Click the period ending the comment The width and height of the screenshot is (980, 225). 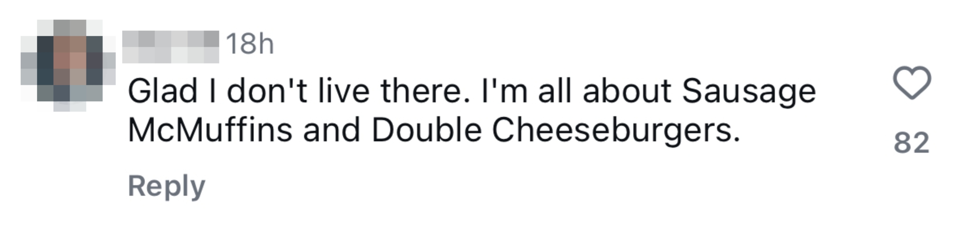(x=737, y=139)
